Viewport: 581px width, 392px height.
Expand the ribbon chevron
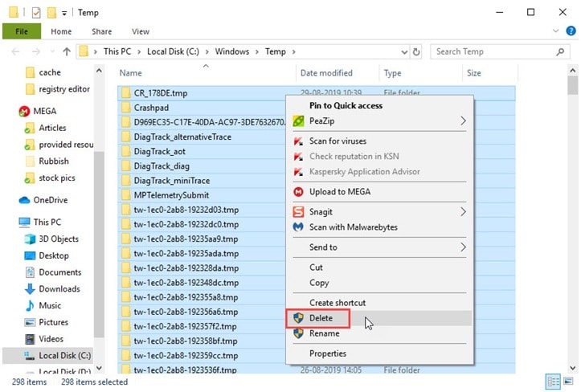(555, 31)
